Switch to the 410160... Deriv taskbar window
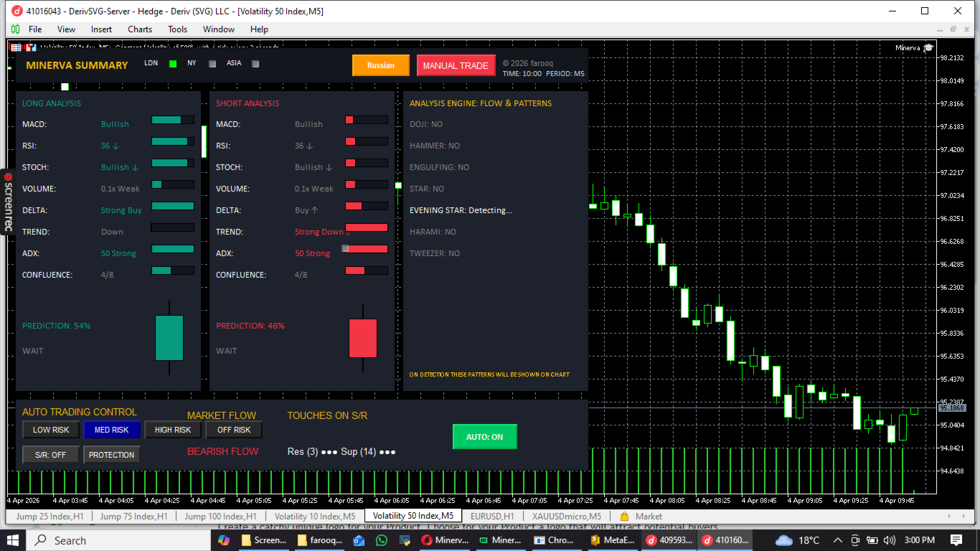This screenshot has height=551, width=980. click(x=725, y=540)
